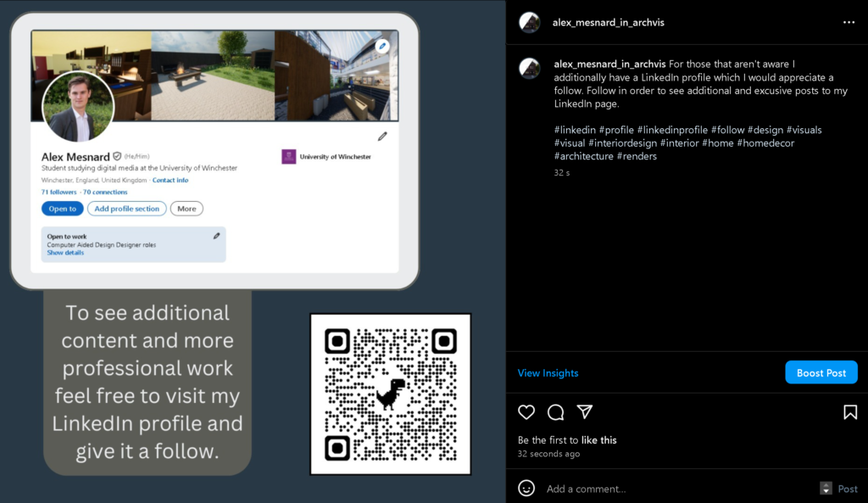Image resolution: width=868 pixels, height=503 pixels.
Task: Open the #linkedin hashtag
Action: [x=575, y=130]
